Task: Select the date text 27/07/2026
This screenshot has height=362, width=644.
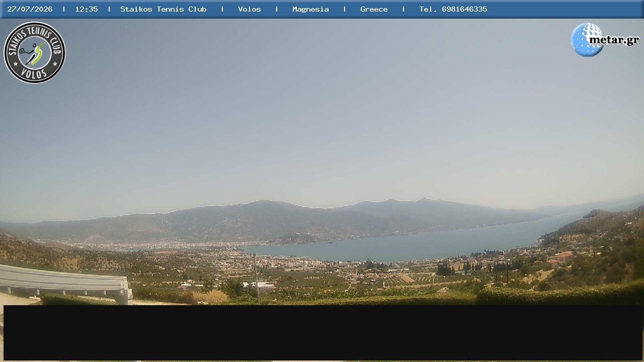Action: [x=30, y=9]
